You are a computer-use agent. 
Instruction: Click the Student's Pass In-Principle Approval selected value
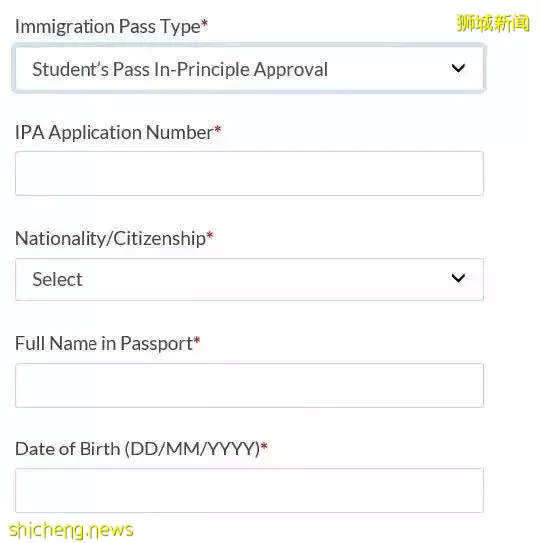click(180, 69)
